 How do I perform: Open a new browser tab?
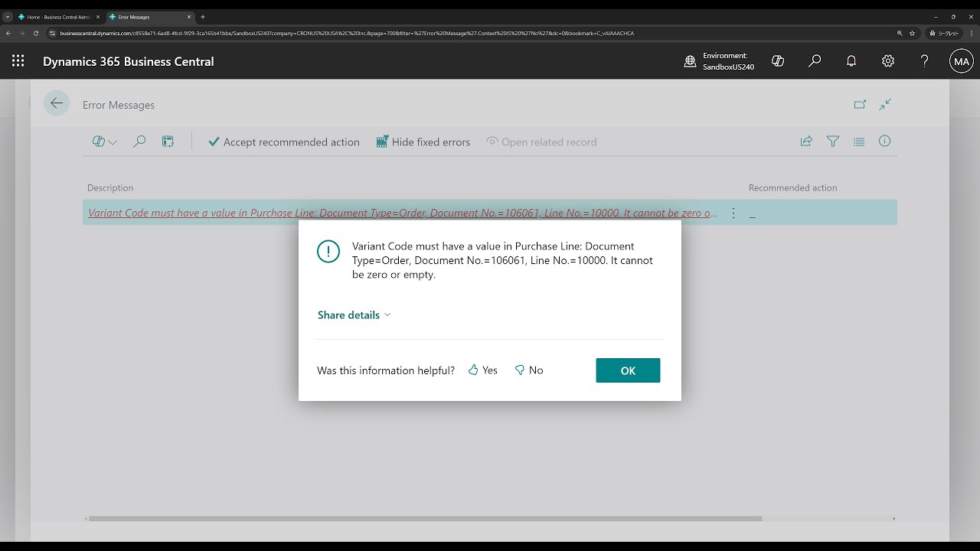click(202, 17)
